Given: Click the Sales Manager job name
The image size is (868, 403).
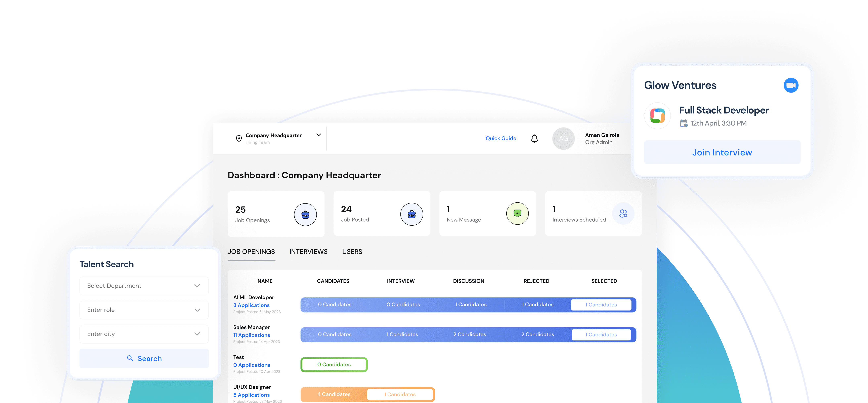Looking at the screenshot, I should coord(251,327).
